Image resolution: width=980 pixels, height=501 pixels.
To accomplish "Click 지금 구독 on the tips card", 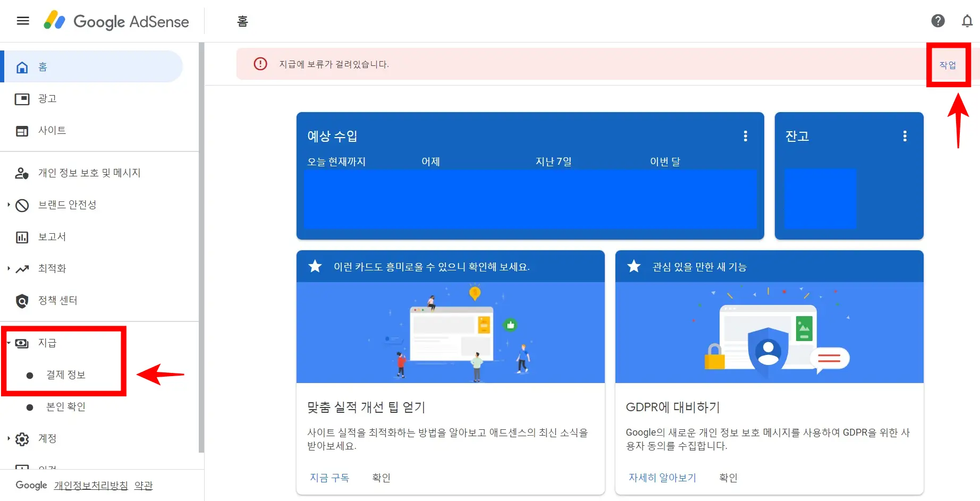I will tap(329, 477).
